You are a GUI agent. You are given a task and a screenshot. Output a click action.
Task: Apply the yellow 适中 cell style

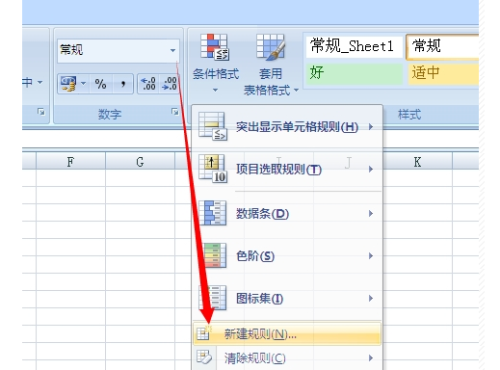[443, 73]
